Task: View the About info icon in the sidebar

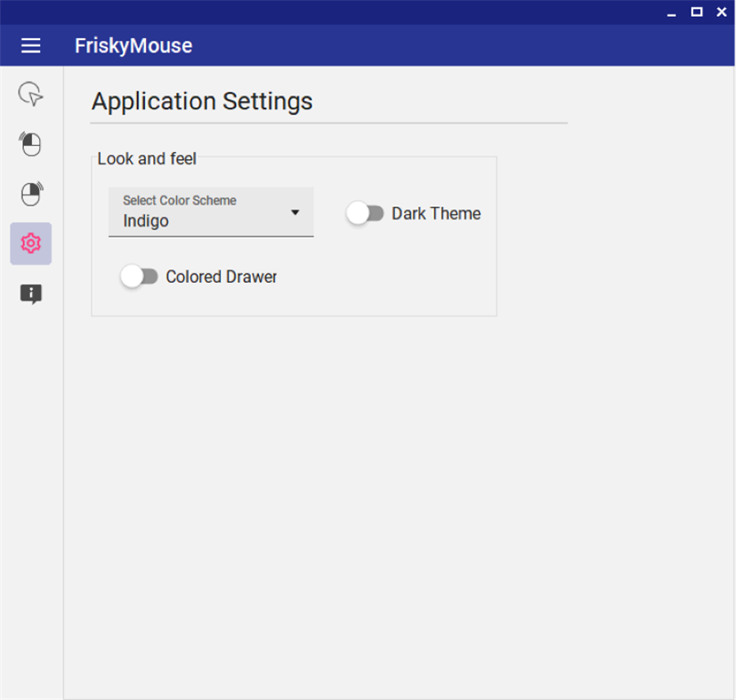Action: (29, 294)
